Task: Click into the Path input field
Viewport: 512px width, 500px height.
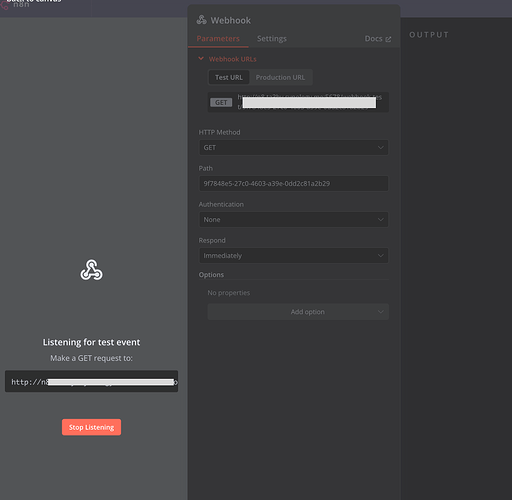Action: point(294,183)
